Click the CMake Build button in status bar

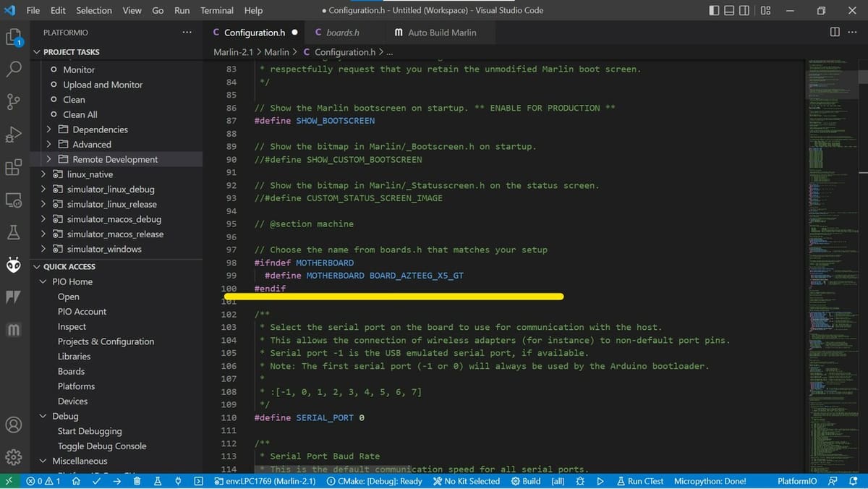(526, 481)
